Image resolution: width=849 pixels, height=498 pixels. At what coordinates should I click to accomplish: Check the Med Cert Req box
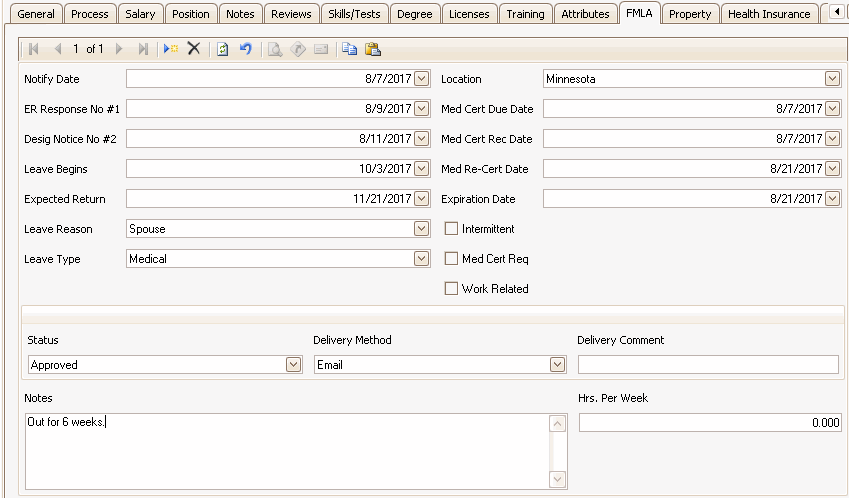[x=452, y=259]
